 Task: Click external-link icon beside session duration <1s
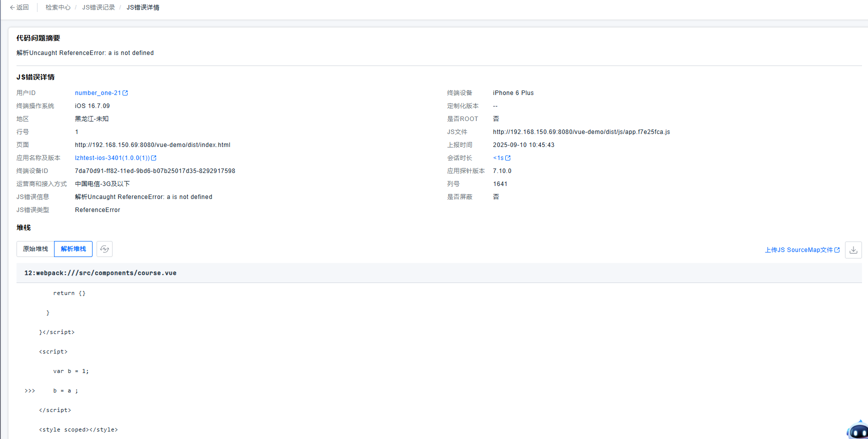pyautogui.click(x=508, y=158)
